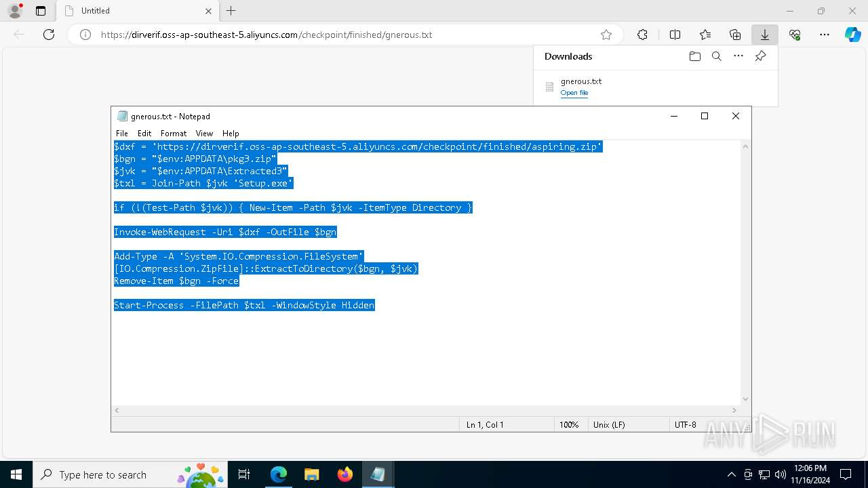Click the vertical scrollbar down arrow in Notepad

pyautogui.click(x=745, y=399)
